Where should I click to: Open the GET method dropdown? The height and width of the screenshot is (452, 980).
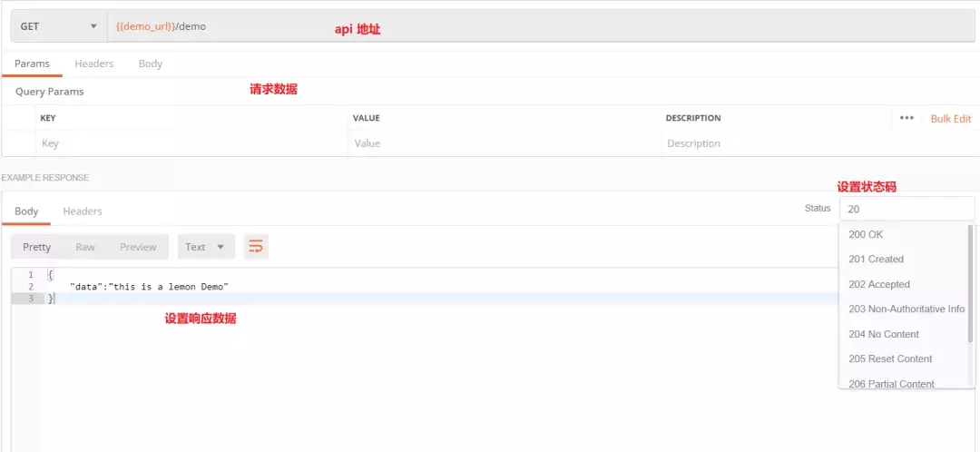click(x=59, y=26)
